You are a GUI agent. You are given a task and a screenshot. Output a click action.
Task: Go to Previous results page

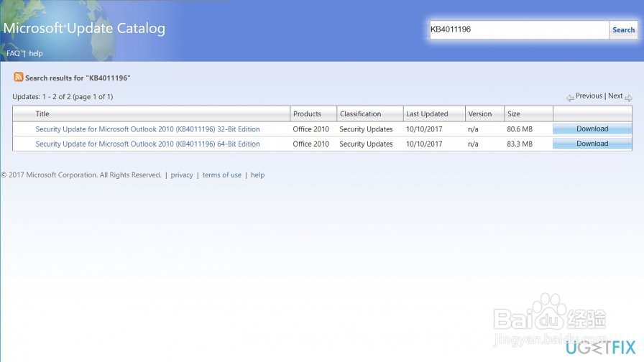[589, 96]
